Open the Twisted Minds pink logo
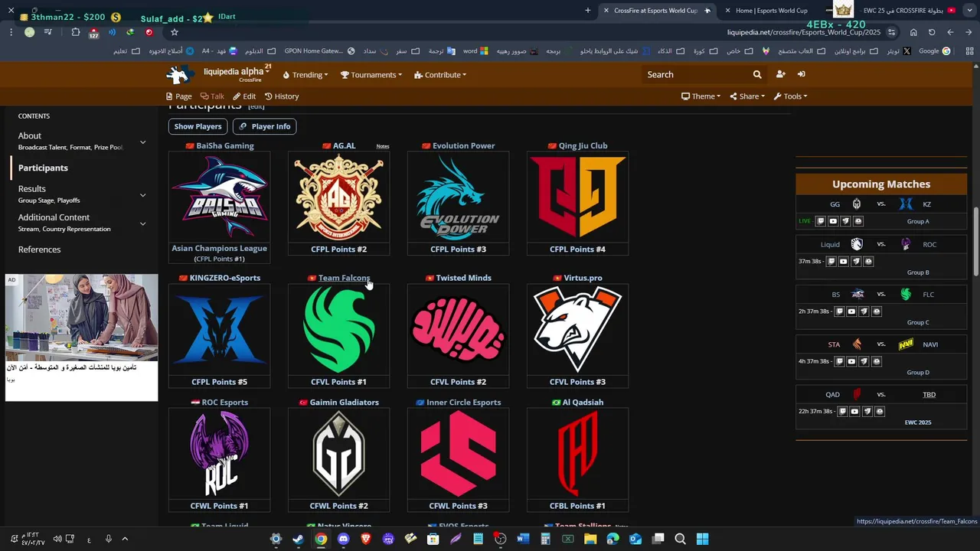 pyautogui.click(x=458, y=329)
